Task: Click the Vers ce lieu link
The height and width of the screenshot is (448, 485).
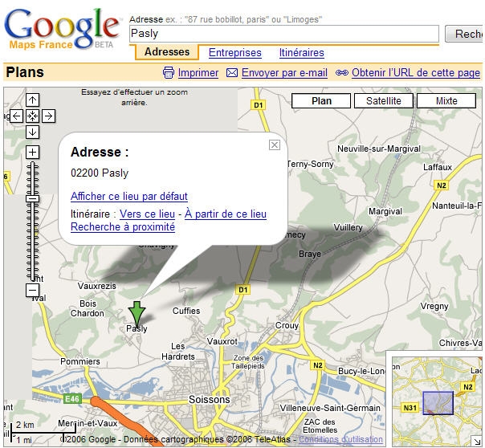Action: 147,214
